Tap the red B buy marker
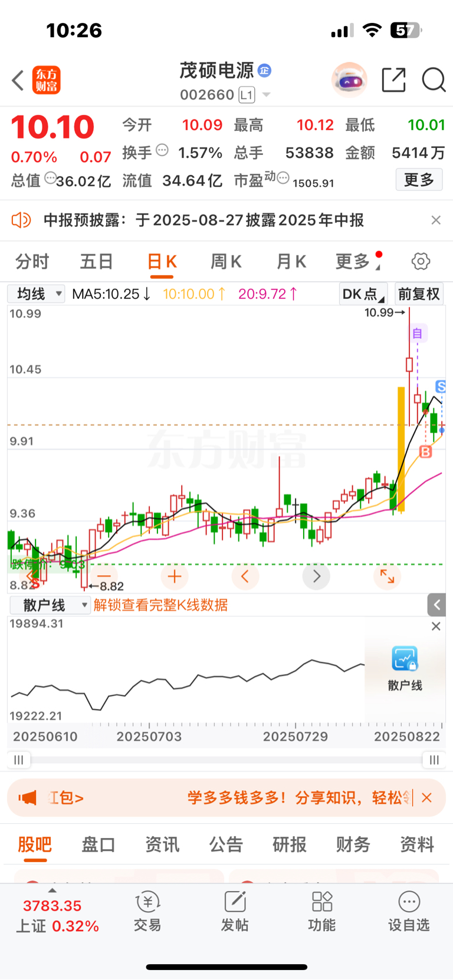Screen dimensions: 453x980 point(425,452)
